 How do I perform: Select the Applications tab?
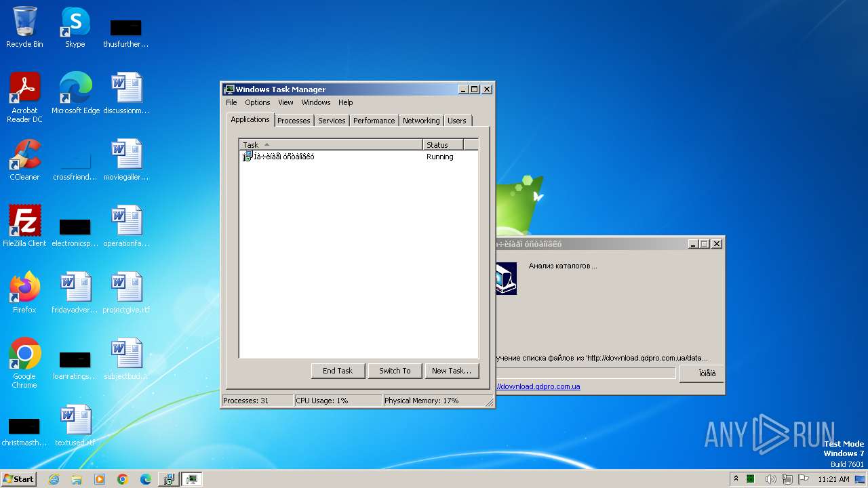(x=250, y=119)
